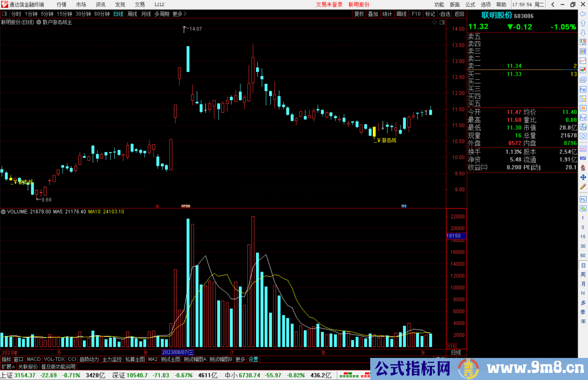Screen dimensions: 588x380
Task: Click the 设置 link in indicator bar
Action: click(253, 359)
